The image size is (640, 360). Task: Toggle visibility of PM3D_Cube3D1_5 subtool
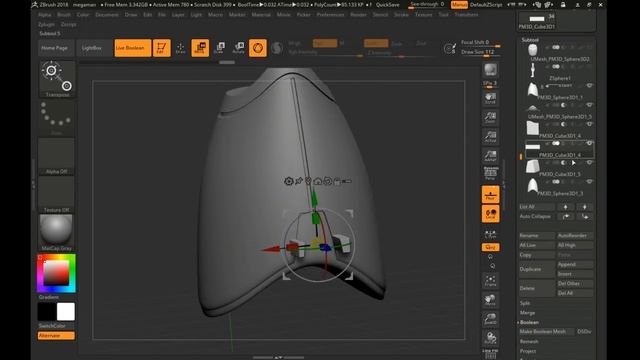pos(589,162)
